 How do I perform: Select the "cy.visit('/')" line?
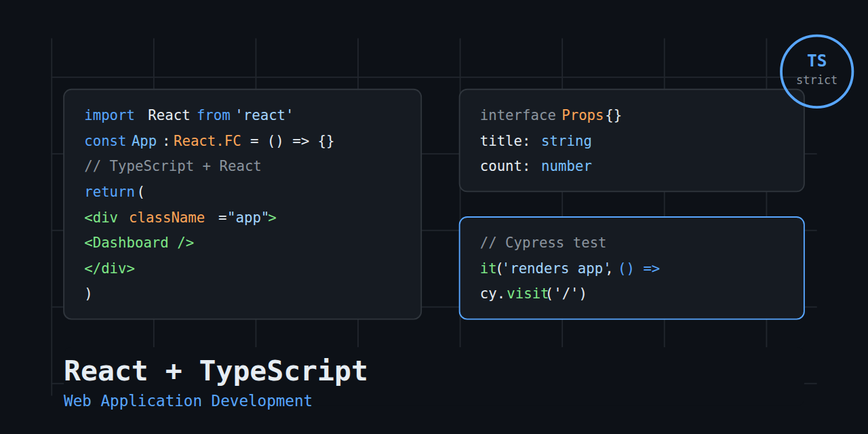click(x=533, y=294)
